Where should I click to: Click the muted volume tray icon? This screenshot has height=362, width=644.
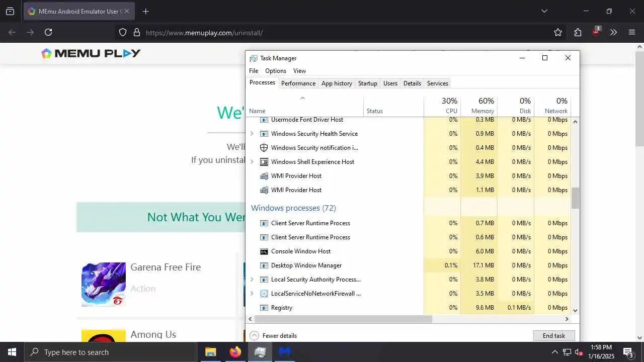click(579, 352)
